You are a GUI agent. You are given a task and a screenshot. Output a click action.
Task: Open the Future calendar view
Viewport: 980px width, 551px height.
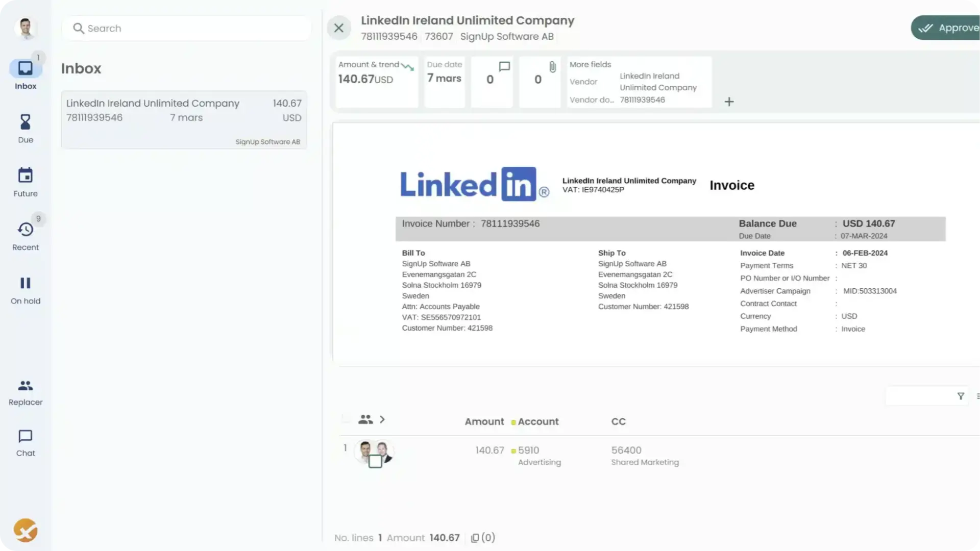(25, 176)
